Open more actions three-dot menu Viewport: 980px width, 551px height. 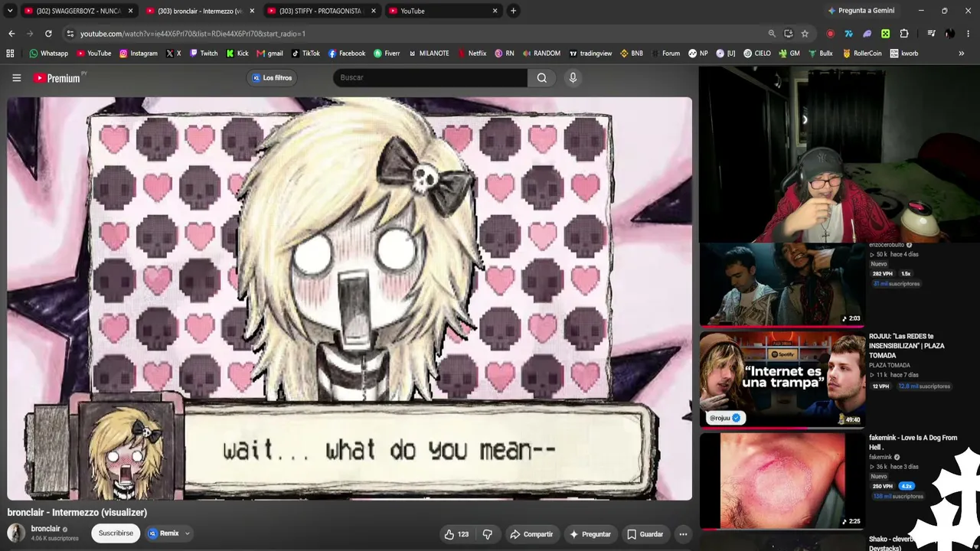(x=683, y=534)
